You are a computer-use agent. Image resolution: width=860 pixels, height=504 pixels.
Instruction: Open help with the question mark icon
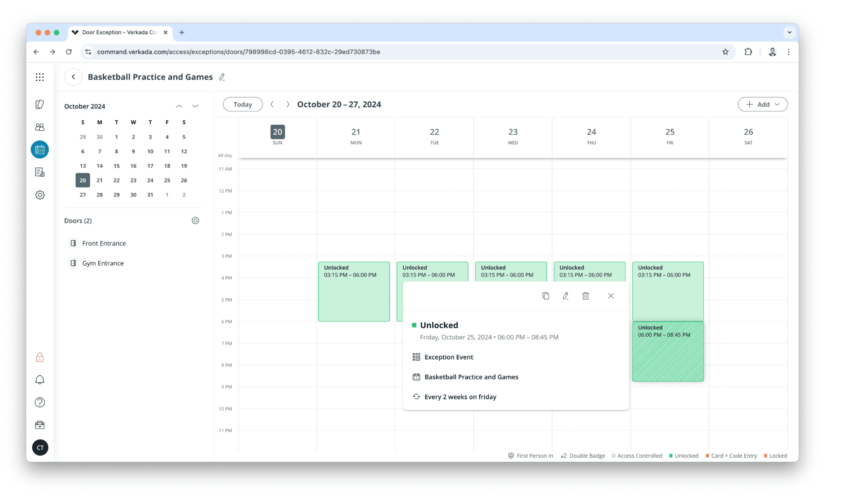point(40,402)
